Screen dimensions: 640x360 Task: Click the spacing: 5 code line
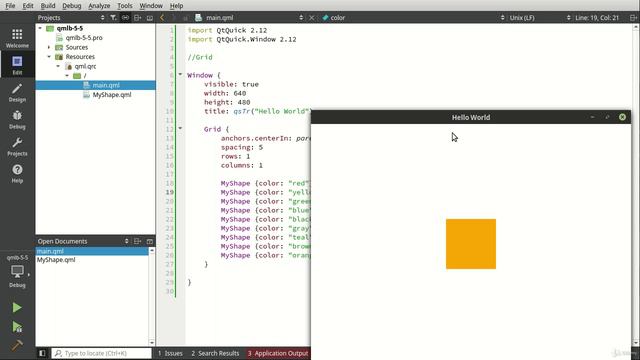pyautogui.click(x=242, y=147)
